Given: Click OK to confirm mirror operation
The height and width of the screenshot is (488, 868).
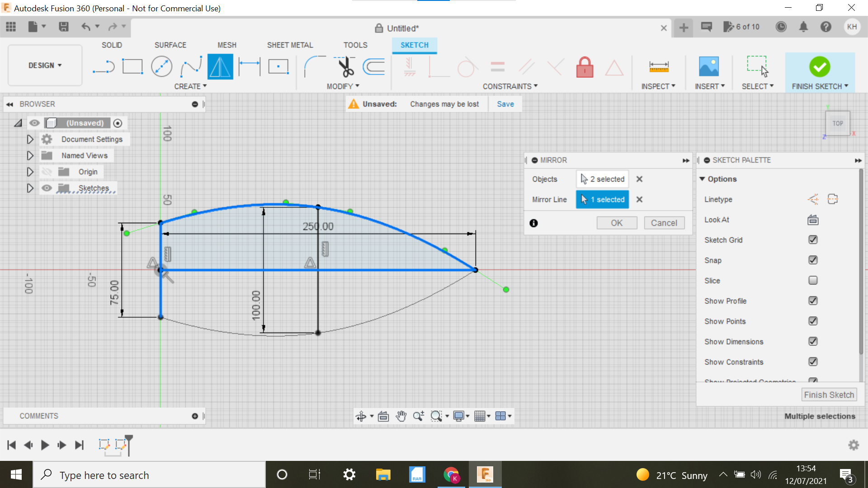Looking at the screenshot, I should tap(617, 223).
